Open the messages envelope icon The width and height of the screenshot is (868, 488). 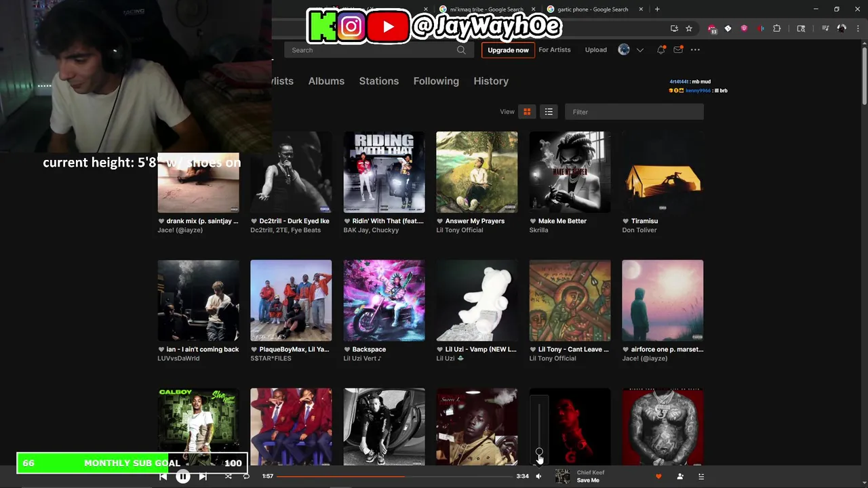[677, 49]
